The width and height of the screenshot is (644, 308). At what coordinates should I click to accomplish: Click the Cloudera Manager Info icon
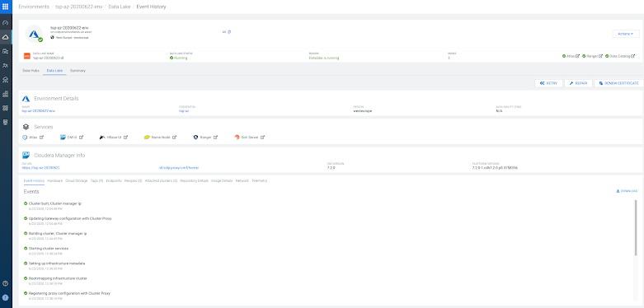point(26,156)
